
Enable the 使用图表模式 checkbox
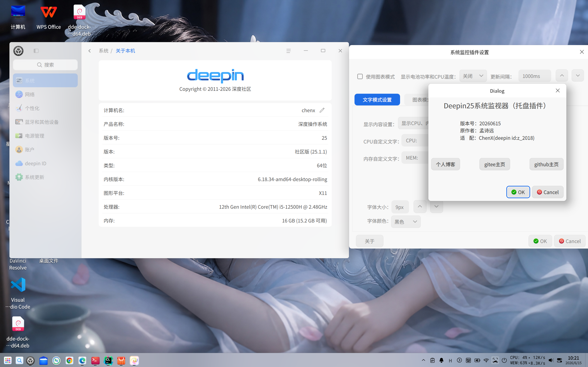[x=360, y=76]
